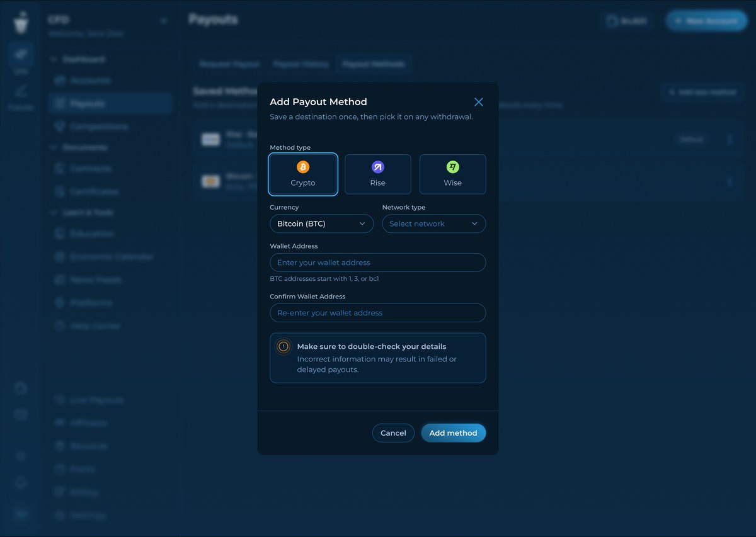Collapse the Documents sidebar section
The width and height of the screenshot is (756, 537).
[x=53, y=147]
